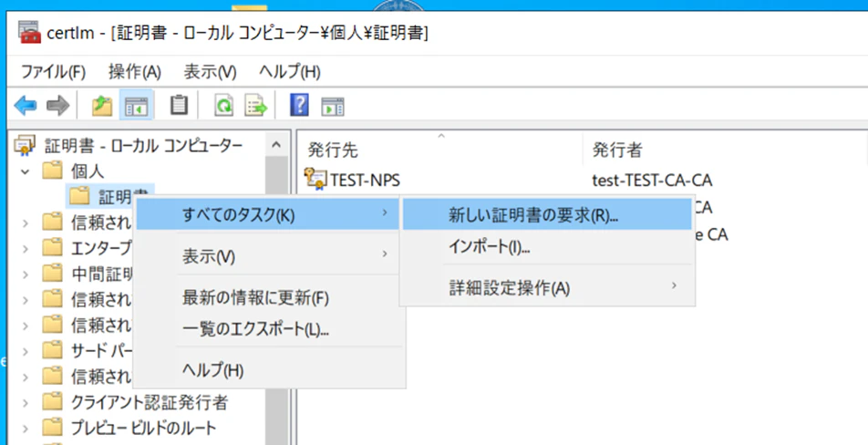Select 表示(V) in the context menu
Image resolution: width=868 pixels, height=445 pixels.
click(x=267, y=257)
